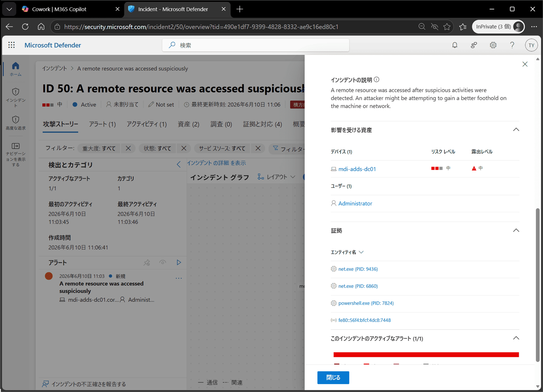Screen dimensions: 543x392
Task: Click the browser refresh button
Action: point(25,27)
